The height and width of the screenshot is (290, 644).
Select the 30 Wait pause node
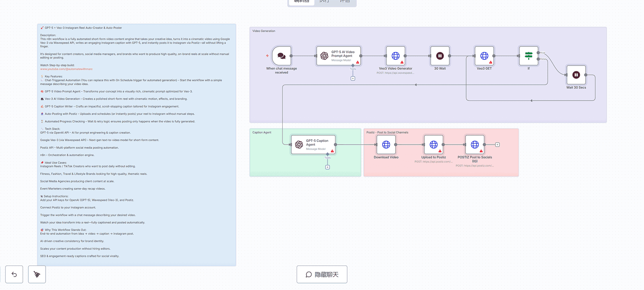440,56
